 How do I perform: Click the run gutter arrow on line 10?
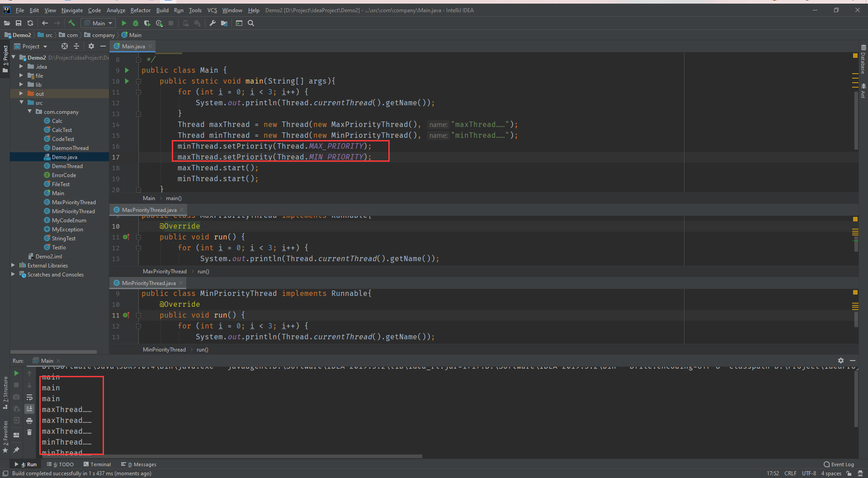[x=127, y=81]
